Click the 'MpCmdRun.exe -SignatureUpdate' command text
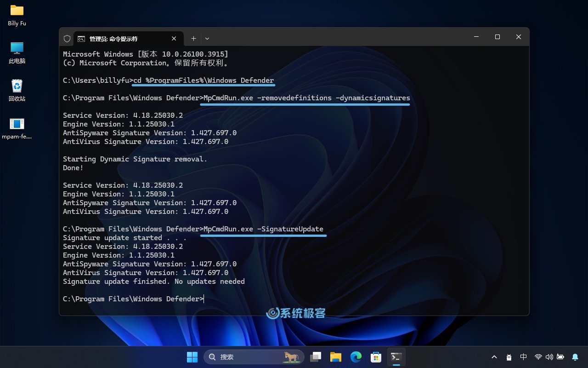The width and height of the screenshot is (588, 368). coord(263,229)
